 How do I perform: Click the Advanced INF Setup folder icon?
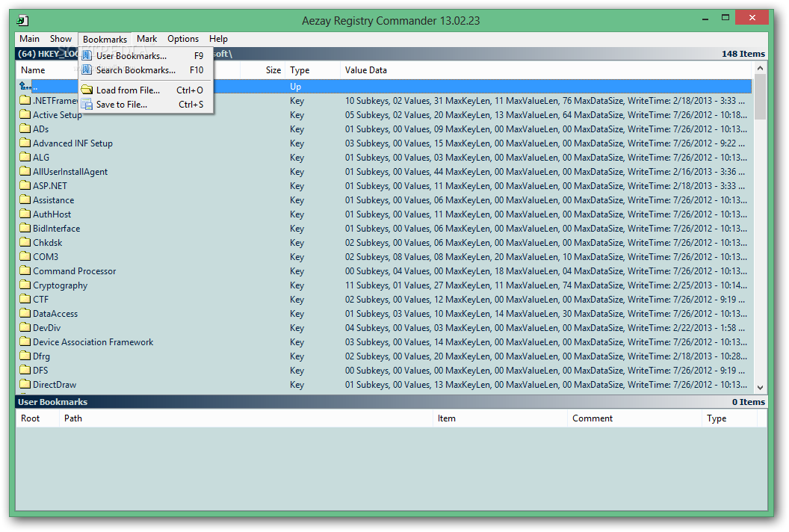25,143
